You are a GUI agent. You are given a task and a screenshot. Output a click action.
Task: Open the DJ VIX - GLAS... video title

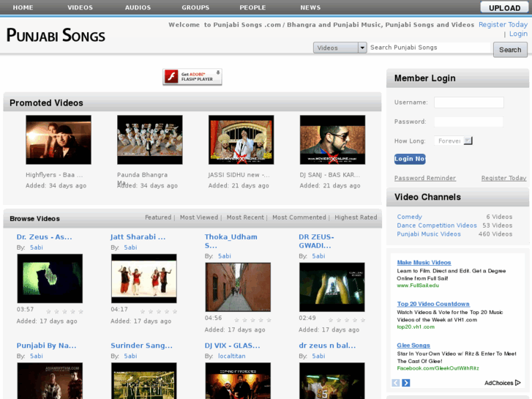233,346
